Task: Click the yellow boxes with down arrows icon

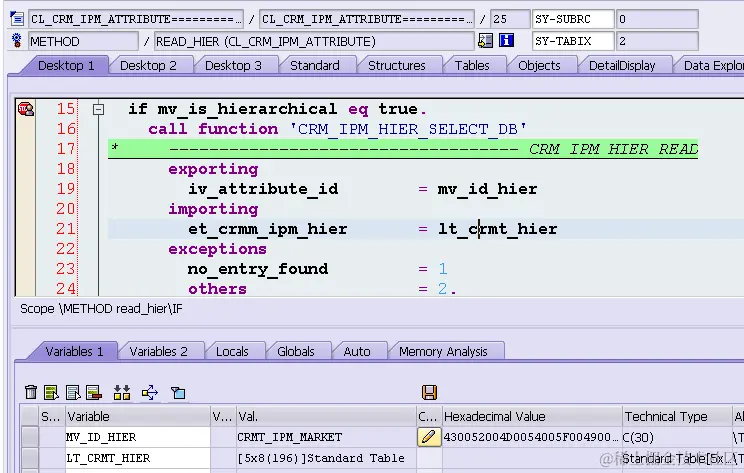Action: point(122,392)
